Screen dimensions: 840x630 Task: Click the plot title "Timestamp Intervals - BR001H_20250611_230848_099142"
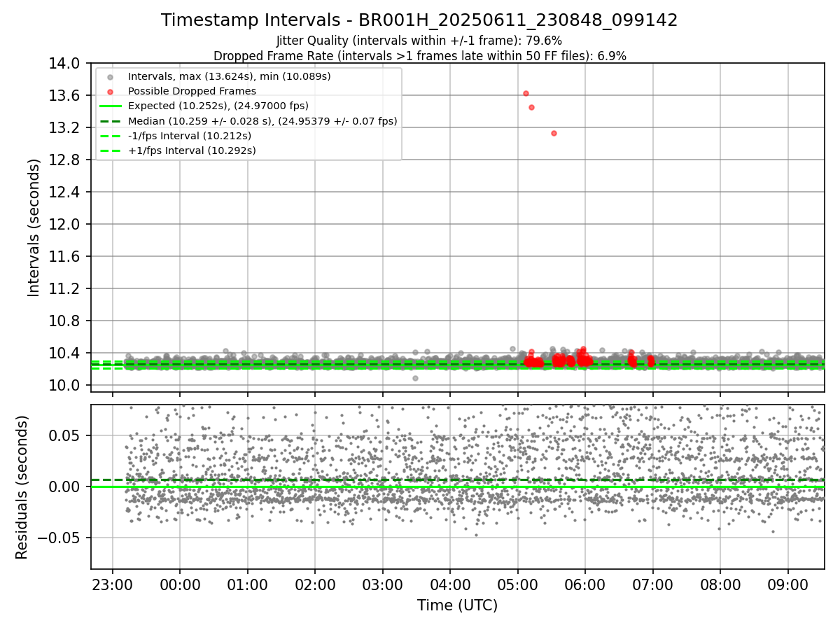(x=419, y=20)
